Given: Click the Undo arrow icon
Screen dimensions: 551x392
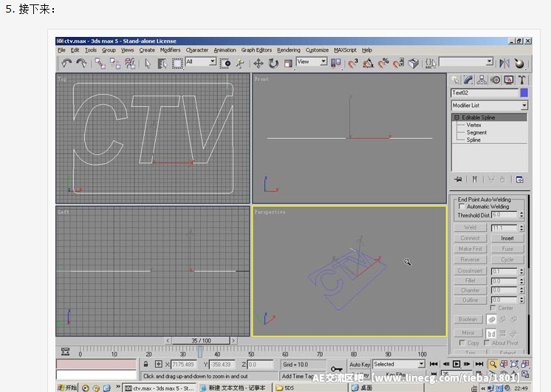Looking at the screenshot, I should click(x=66, y=63).
